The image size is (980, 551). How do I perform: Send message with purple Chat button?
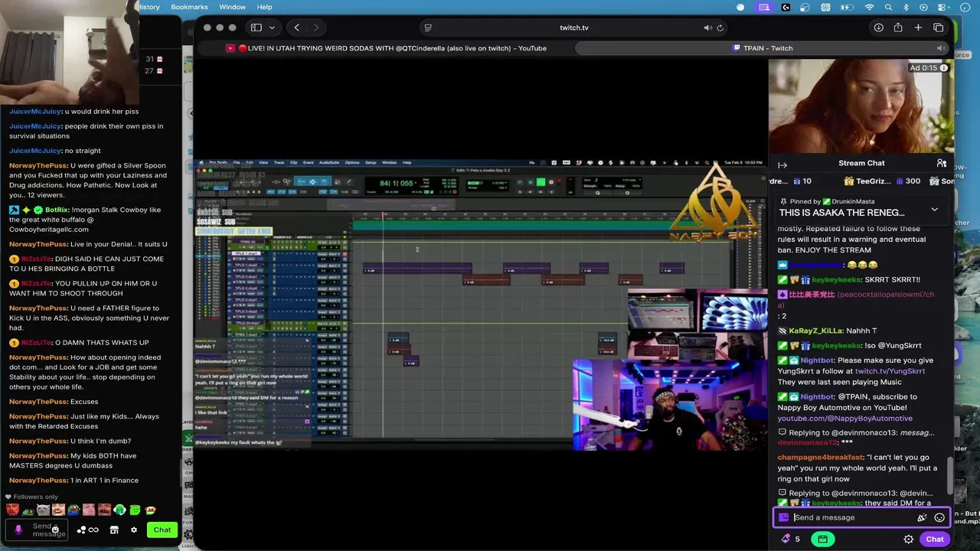[x=935, y=539]
